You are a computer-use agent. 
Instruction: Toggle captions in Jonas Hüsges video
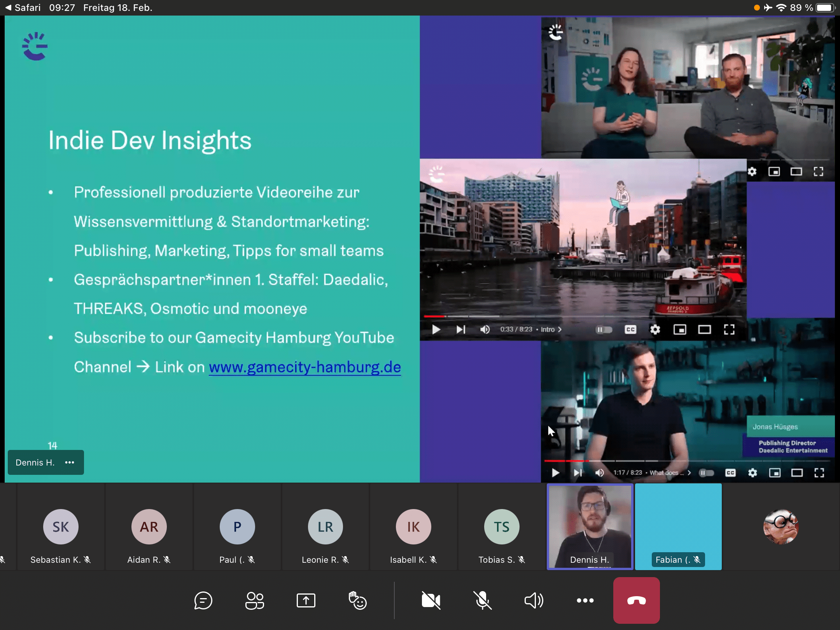coord(730,473)
